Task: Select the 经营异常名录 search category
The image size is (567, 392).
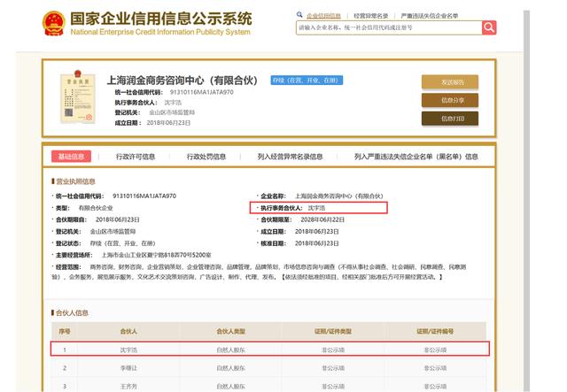Action: tap(370, 16)
